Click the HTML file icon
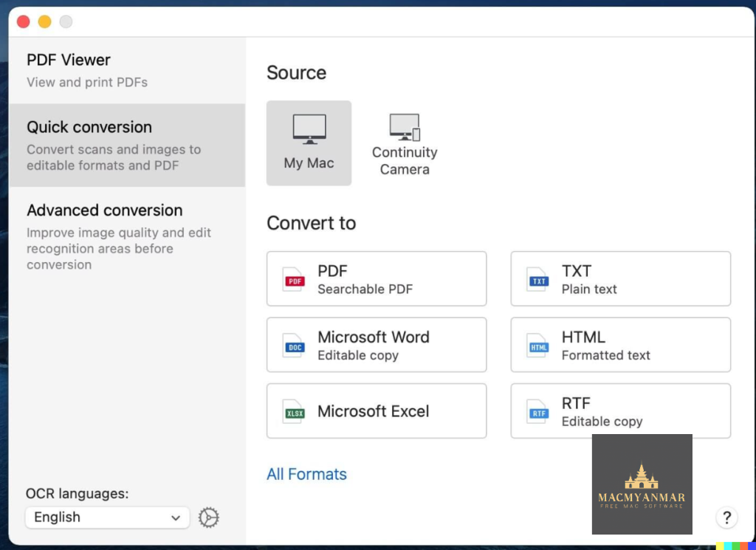The image size is (756, 550). [x=538, y=346]
